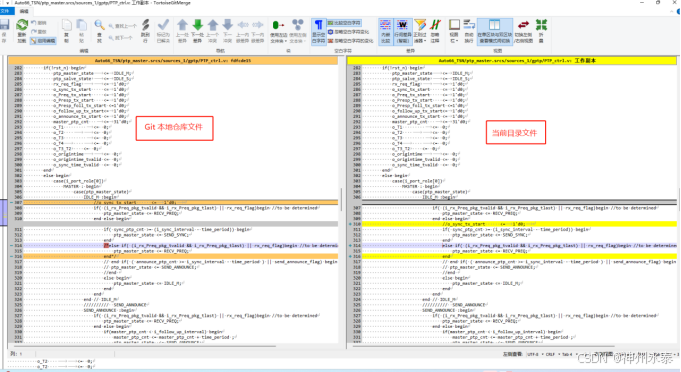
Task: Click the locator bar highlight at far left
Action: click(3, 213)
